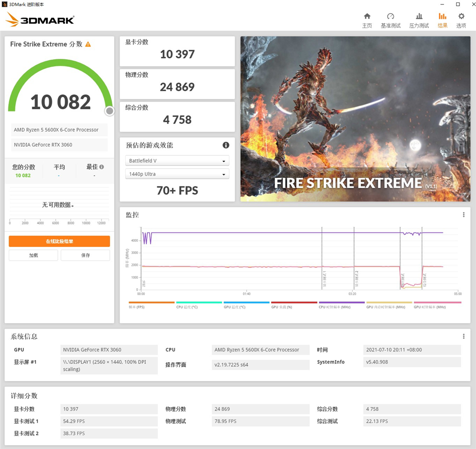Screen dimensions: 476x449
Task: Open the 系统信息 panel three-dot menu
Action: click(x=463, y=336)
